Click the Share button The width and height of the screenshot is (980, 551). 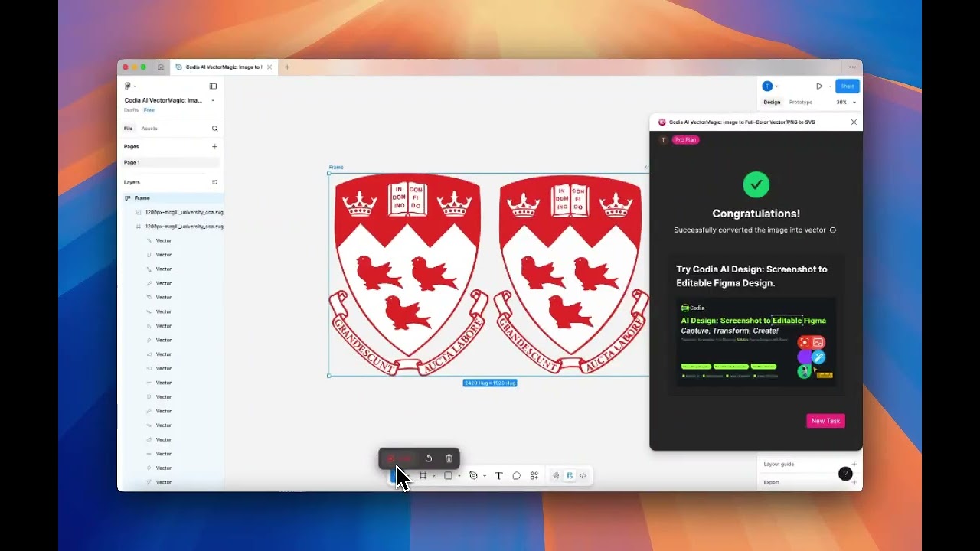click(847, 86)
